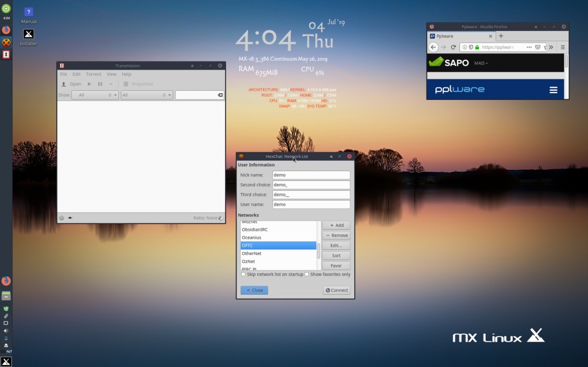Connect to the selected IRC network

tap(336, 290)
